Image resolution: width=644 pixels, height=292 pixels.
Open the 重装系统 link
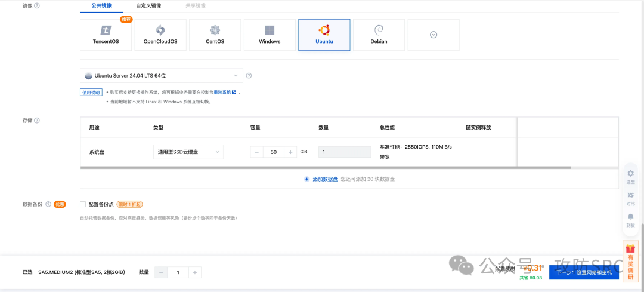[224, 93]
